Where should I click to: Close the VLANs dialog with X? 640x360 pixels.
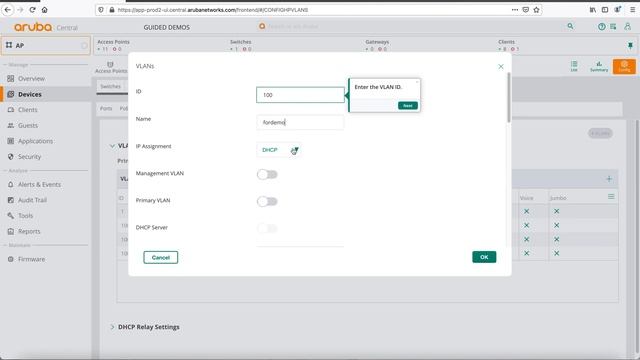tap(501, 67)
